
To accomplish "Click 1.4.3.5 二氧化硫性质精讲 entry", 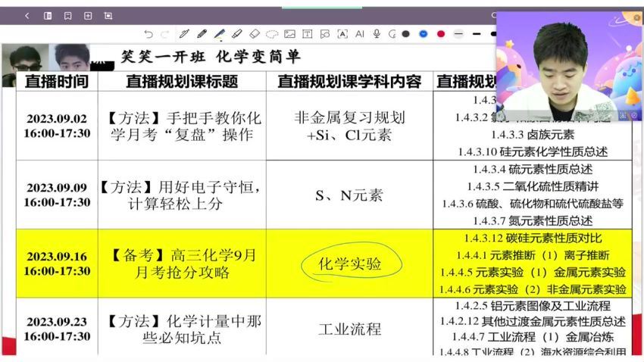I will [x=533, y=186].
